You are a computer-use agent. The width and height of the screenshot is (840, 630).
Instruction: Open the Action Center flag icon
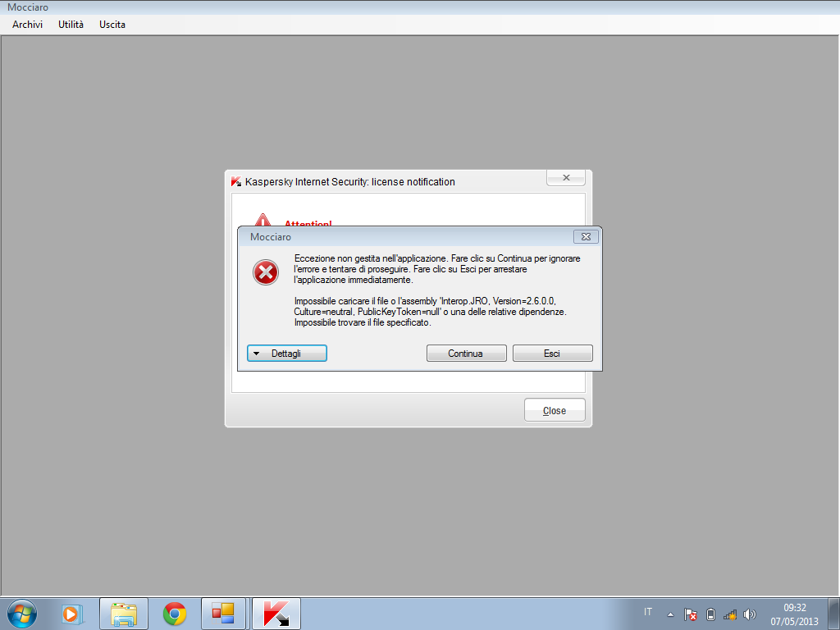(x=690, y=614)
